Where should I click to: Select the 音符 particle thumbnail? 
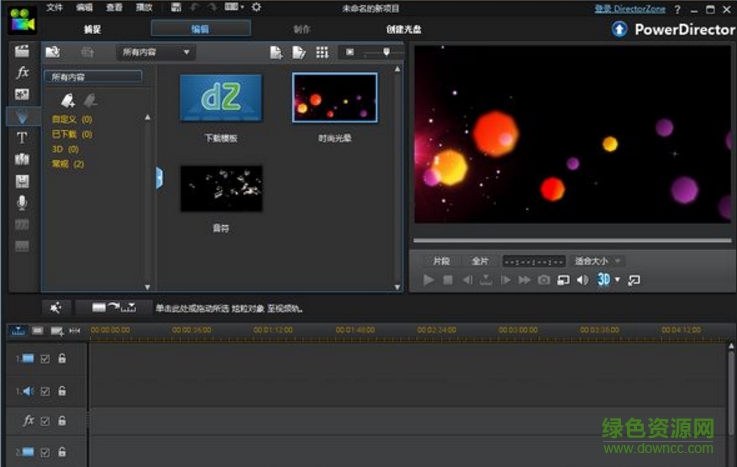(x=221, y=189)
